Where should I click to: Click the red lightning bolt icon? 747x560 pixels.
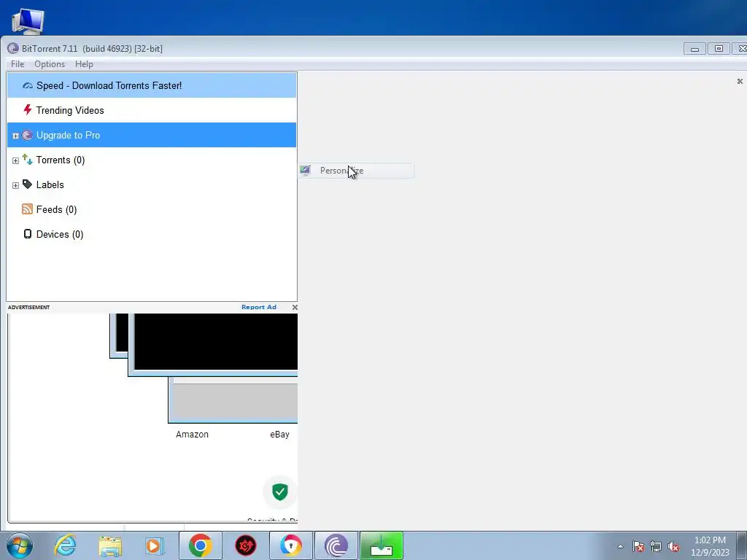28,110
